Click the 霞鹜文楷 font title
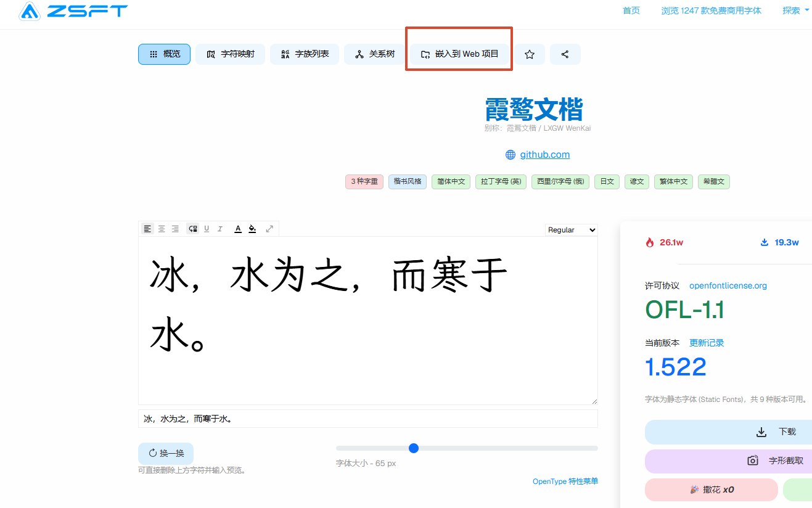 pos(534,110)
